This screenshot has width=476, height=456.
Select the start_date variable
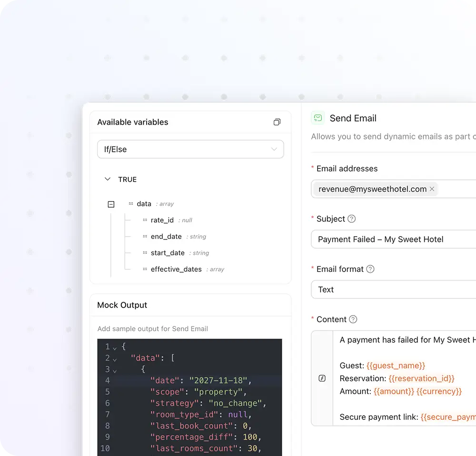[168, 253]
